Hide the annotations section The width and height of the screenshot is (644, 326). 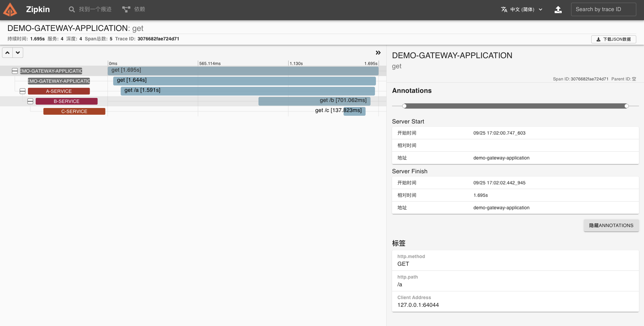click(x=611, y=225)
